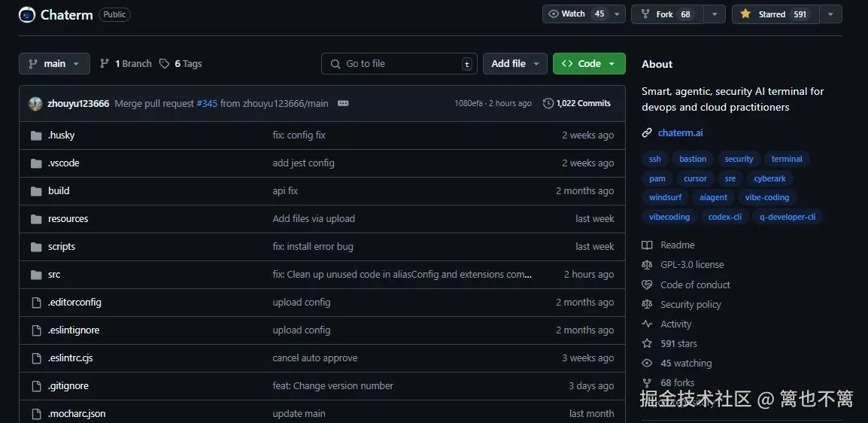Click the zhouyu123666 avatar image
Viewport: 868px width, 423px height.
click(x=35, y=104)
